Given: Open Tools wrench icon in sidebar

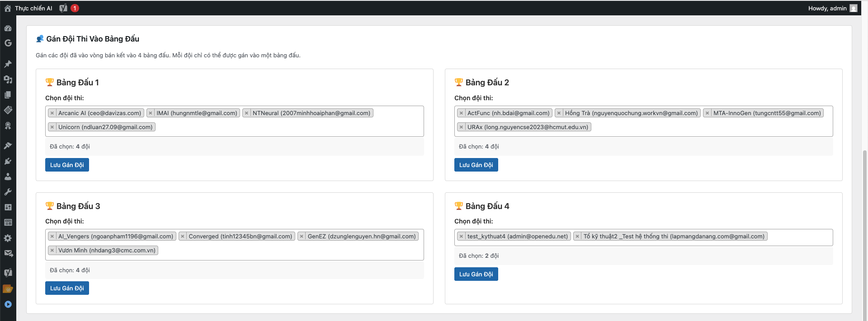Looking at the screenshot, I should click(8, 192).
